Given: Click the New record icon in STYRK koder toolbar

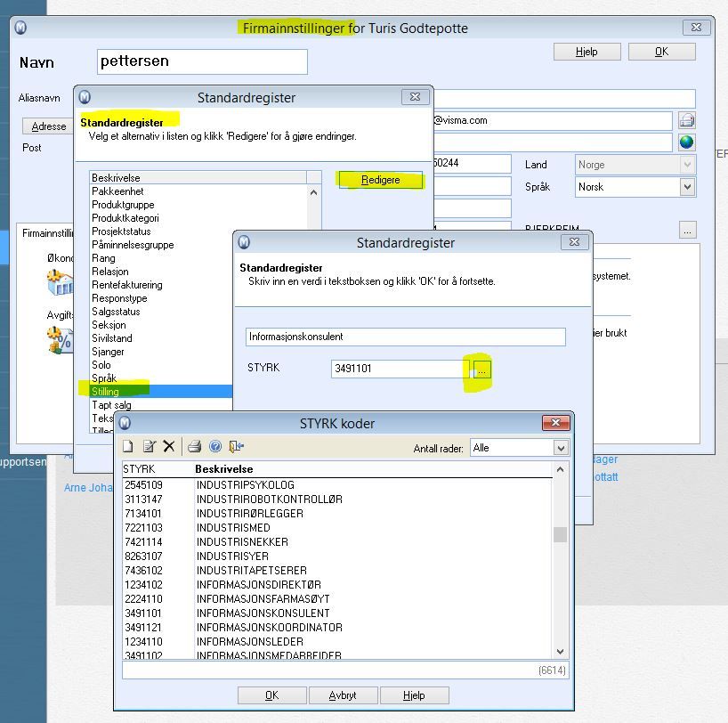Looking at the screenshot, I should click(x=127, y=446).
